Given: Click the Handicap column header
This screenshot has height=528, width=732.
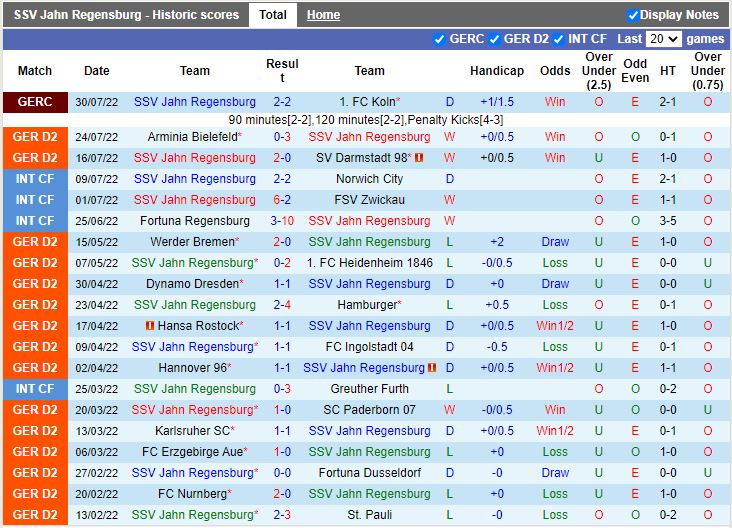Looking at the screenshot, I should [497, 71].
